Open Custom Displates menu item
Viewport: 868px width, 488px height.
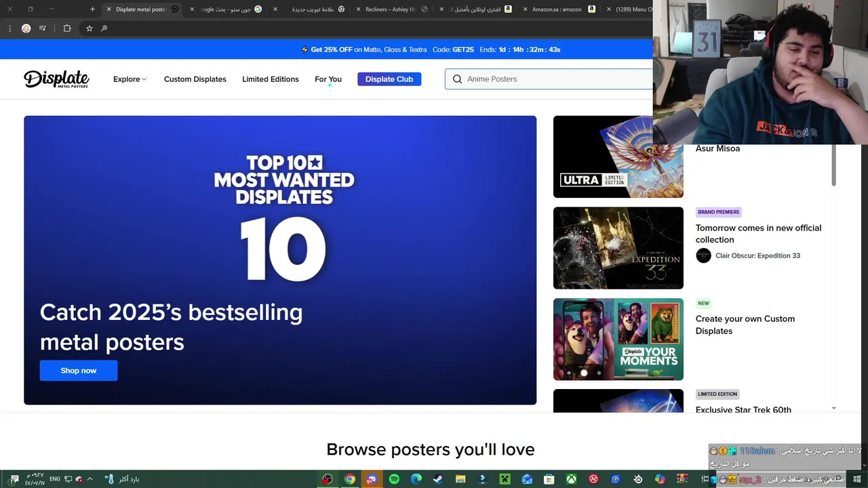[195, 79]
